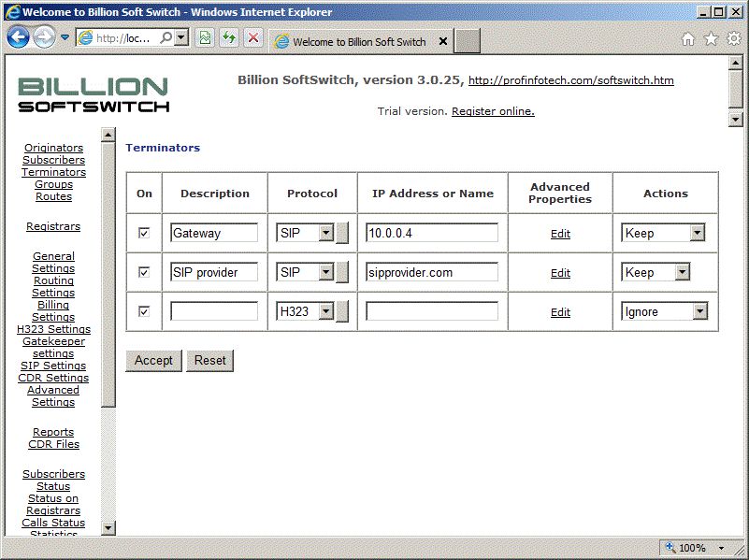Click the 10.0.0.4 IP address field

point(432,233)
